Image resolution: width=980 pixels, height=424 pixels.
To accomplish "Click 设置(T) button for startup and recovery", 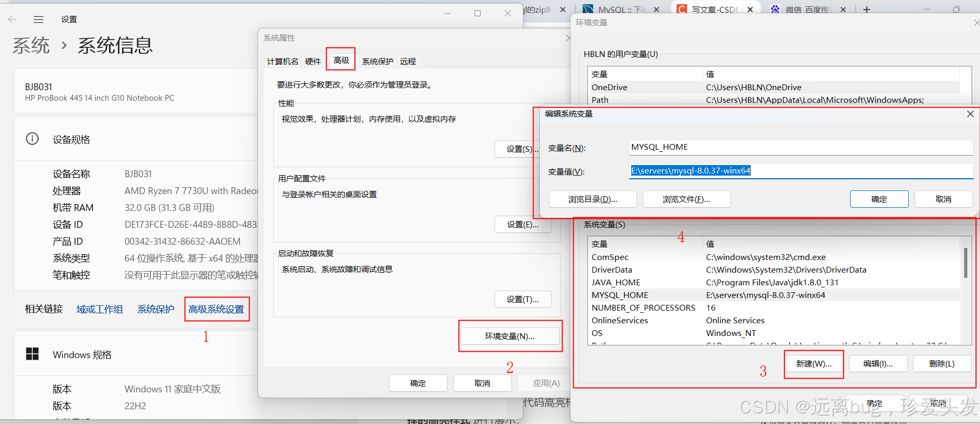I will click(x=522, y=300).
